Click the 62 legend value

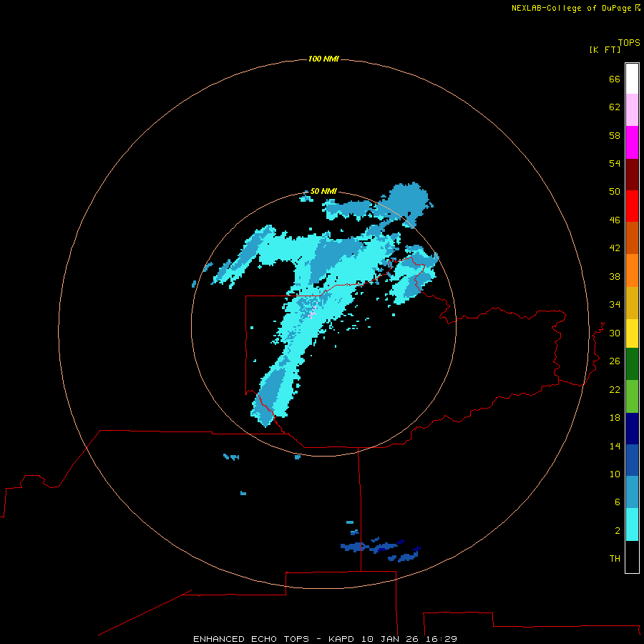[615, 107]
